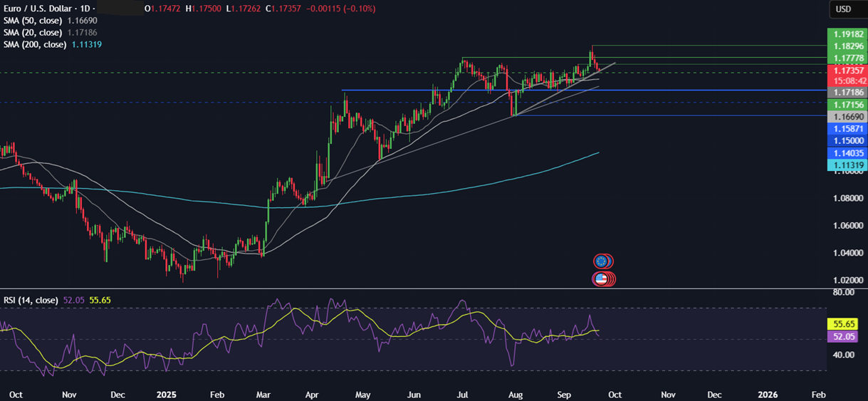Click the SMA (200, close) indicator label
The height and width of the screenshot is (401, 868).
pyautogui.click(x=36, y=45)
